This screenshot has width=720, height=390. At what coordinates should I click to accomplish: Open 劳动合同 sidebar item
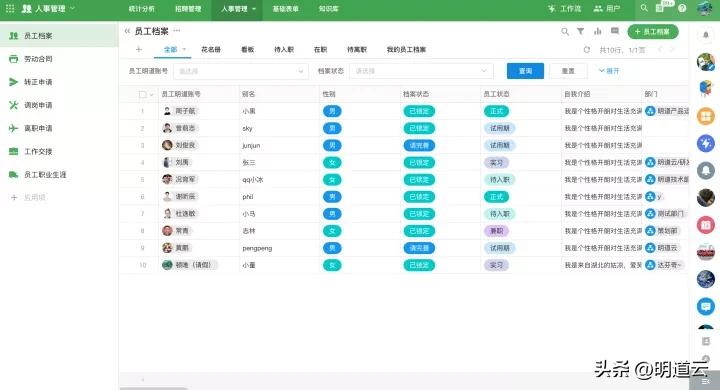[x=59, y=59]
